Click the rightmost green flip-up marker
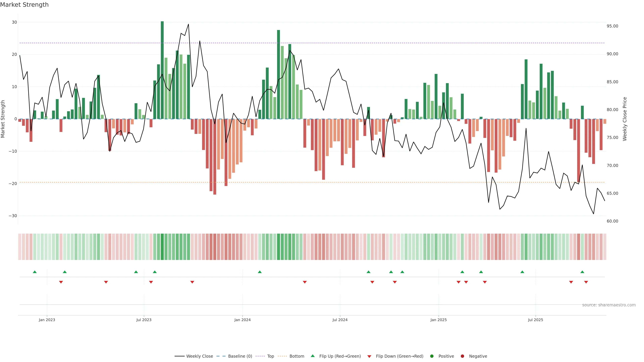The height and width of the screenshot is (362, 644). (x=582, y=272)
